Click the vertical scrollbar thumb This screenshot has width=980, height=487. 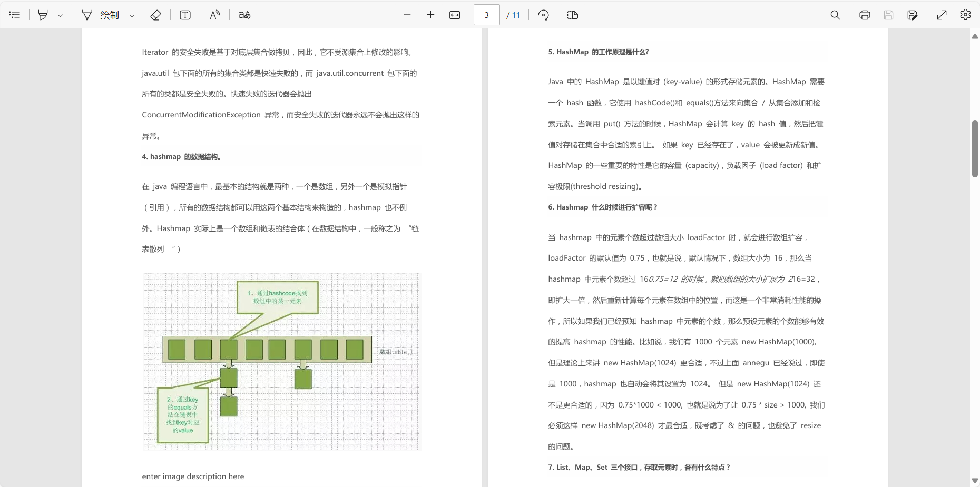(x=975, y=148)
